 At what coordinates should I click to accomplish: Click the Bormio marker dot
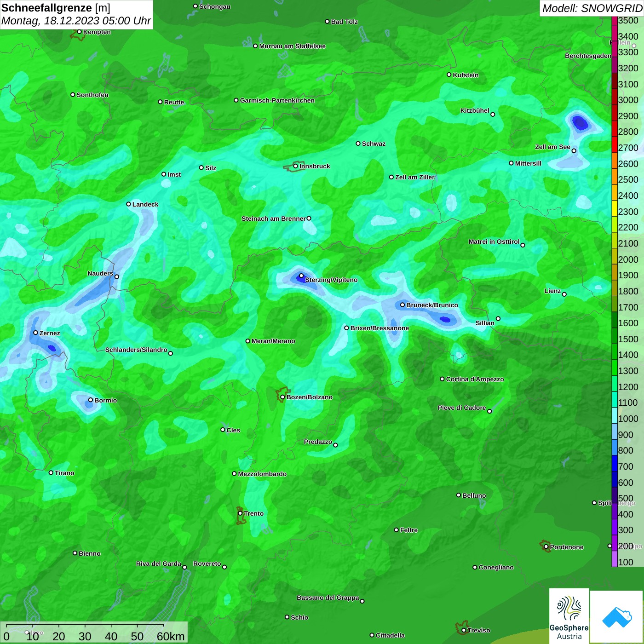tap(91, 400)
